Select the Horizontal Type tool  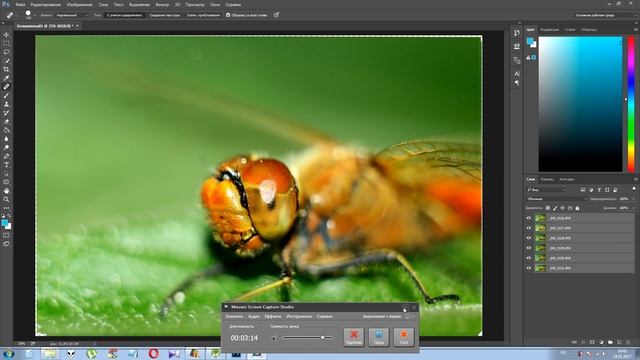[x=6, y=165]
